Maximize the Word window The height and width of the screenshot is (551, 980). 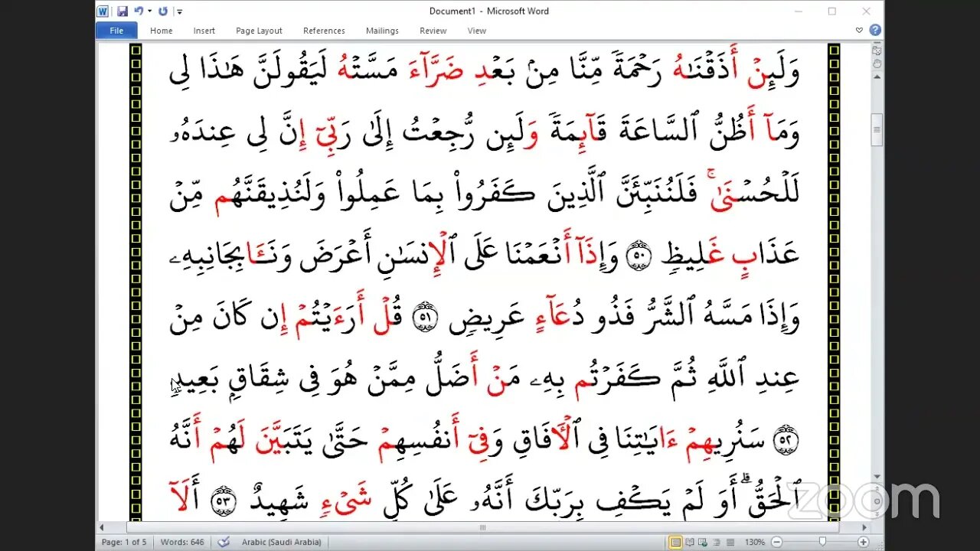pyautogui.click(x=832, y=11)
